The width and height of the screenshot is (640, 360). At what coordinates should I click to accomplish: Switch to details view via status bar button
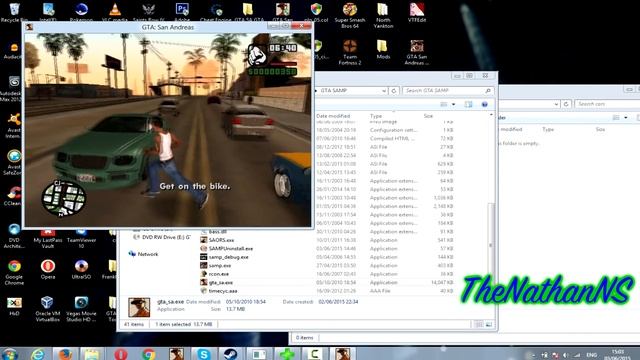tap(479, 324)
